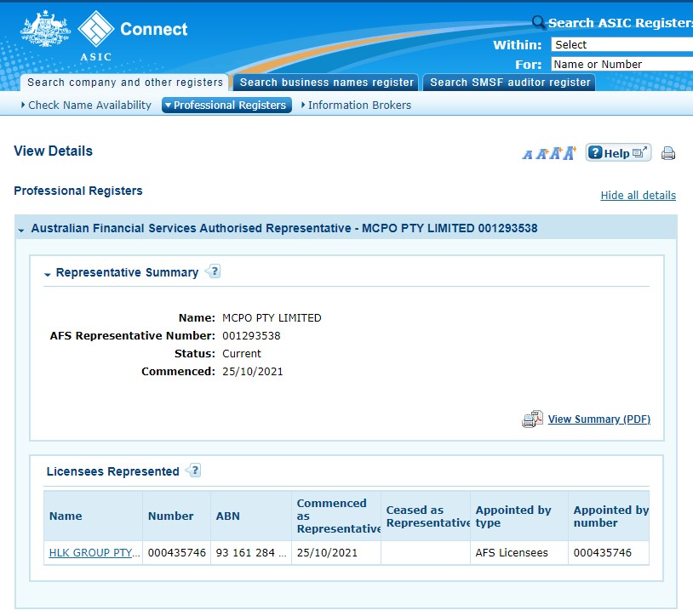Click the Name or Number search field
This screenshot has width=693, height=616.
(621, 64)
